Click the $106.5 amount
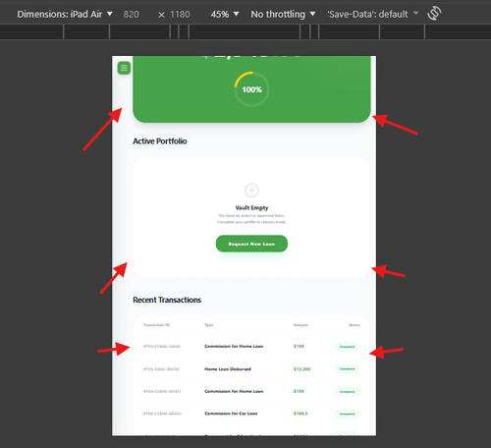The width and height of the screenshot is (491, 448). [300, 414]
